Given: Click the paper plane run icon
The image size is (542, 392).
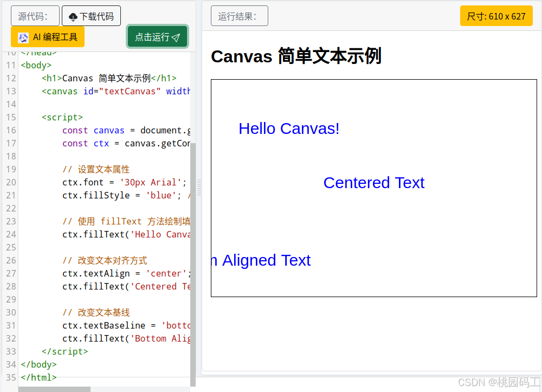Looking at the screenshot, I should pos(176,37).
